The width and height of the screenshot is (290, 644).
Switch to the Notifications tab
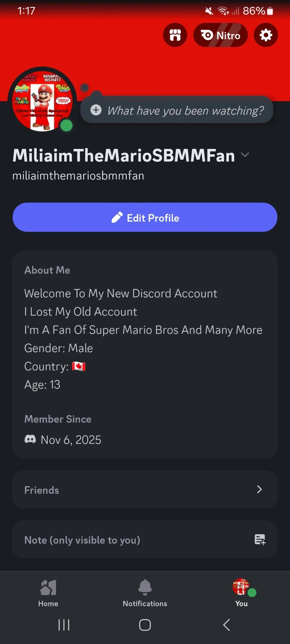point(145,593)
